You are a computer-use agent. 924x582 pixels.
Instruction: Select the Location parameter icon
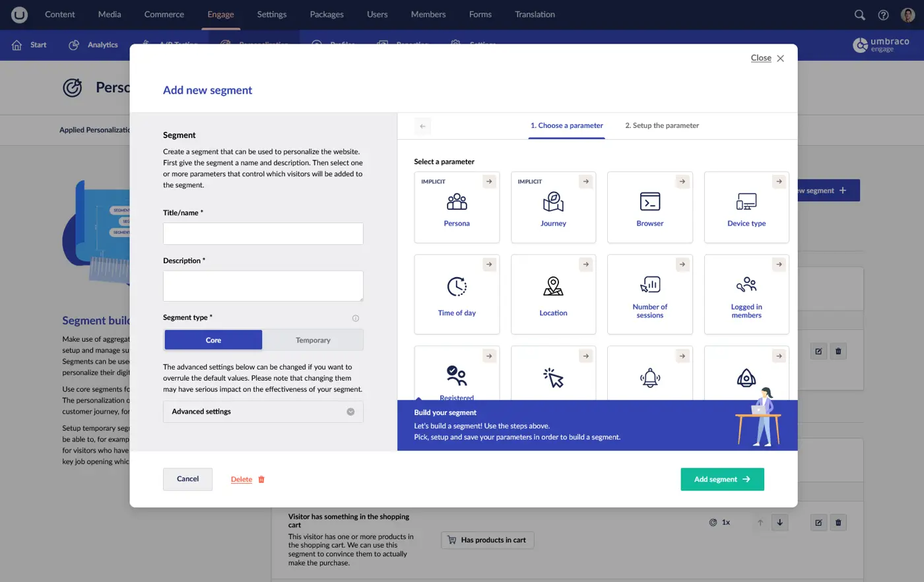pos(553,286)
